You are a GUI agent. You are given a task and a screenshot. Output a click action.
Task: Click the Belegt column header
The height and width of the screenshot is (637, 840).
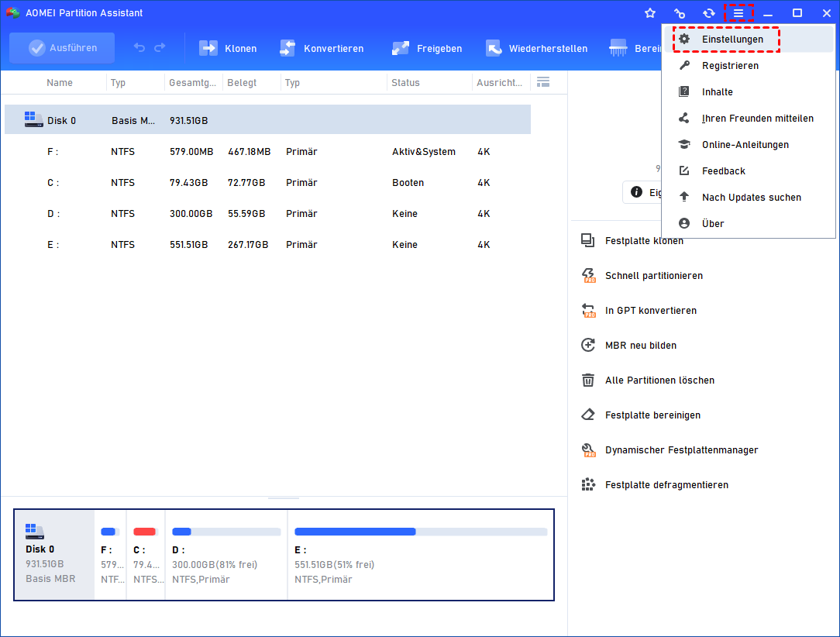242,82
